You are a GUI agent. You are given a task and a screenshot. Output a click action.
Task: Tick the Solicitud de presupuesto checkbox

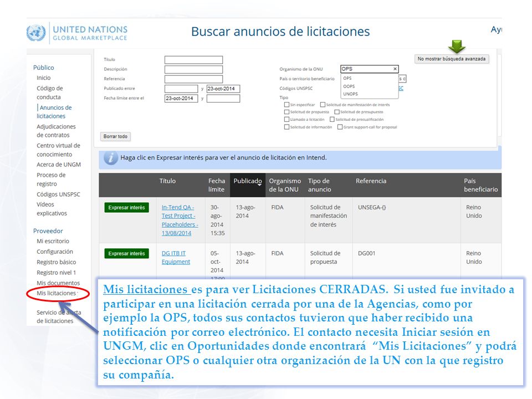pos(337,112)
